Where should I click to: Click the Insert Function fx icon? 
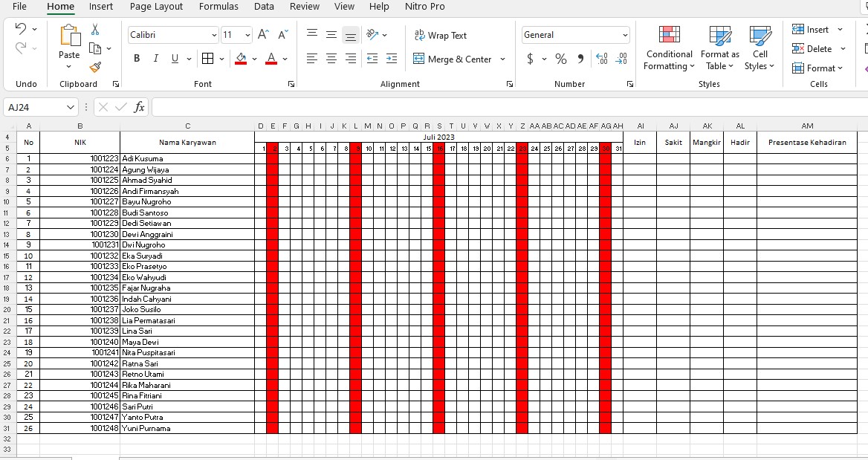pyautogui.click(x=140, y=107)
